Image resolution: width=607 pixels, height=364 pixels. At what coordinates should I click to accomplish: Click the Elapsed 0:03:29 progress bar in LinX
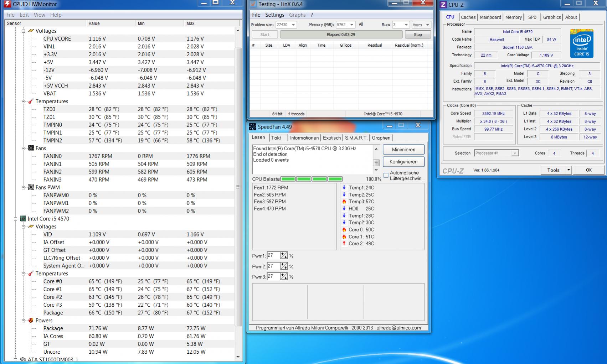tap(341, 35)
